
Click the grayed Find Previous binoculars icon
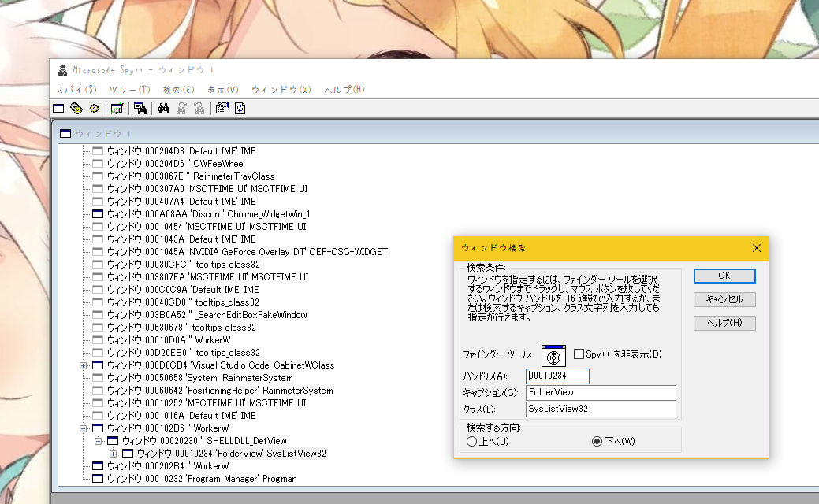(x=199, y=109)
